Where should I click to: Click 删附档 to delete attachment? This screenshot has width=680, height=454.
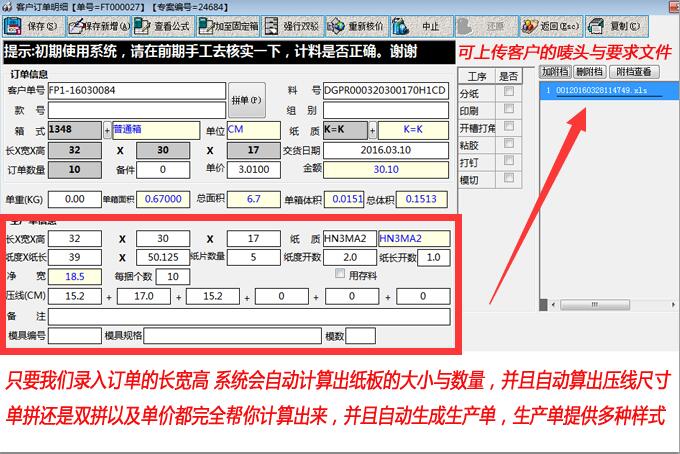[x=590, y=72]
